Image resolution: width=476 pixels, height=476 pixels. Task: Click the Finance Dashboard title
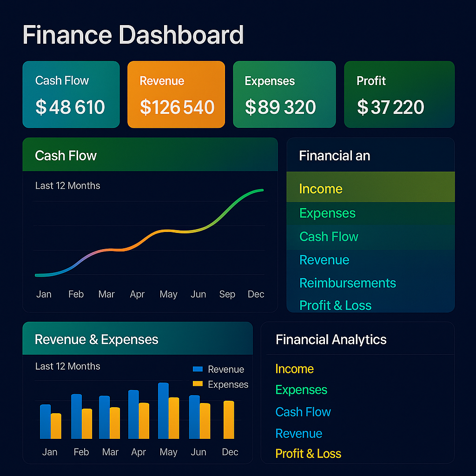click(x=133, y=35)
